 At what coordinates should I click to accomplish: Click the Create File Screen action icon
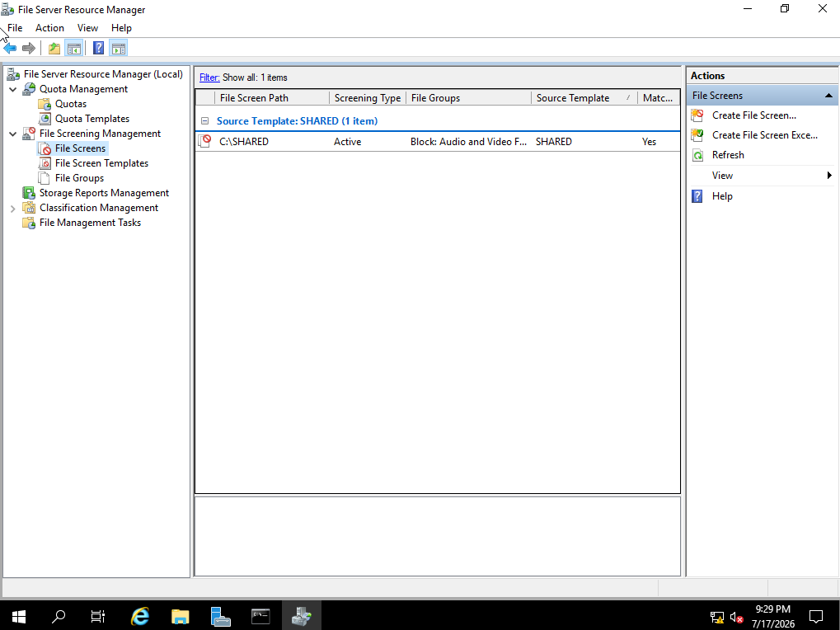click(697, 115)
